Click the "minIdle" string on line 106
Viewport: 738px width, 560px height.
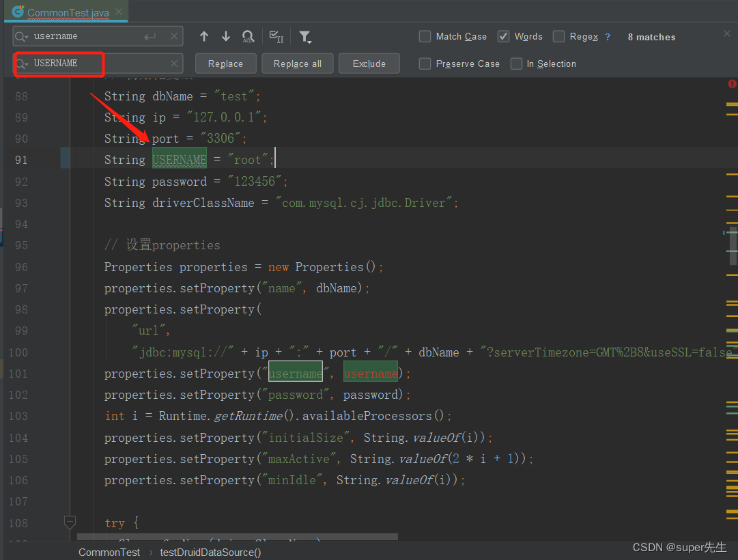tap(292, 480)
